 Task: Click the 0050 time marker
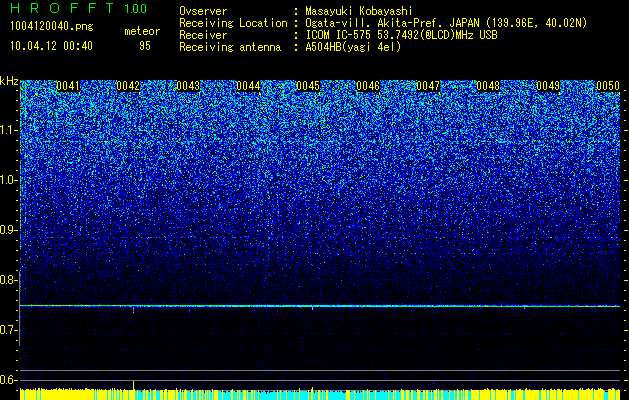[608, 86]
